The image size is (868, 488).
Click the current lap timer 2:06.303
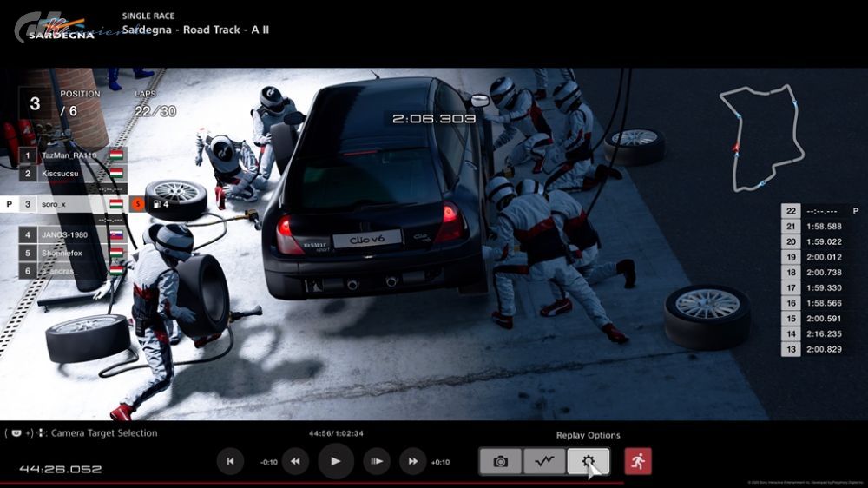pyautogui.click(x=434, y=119)
